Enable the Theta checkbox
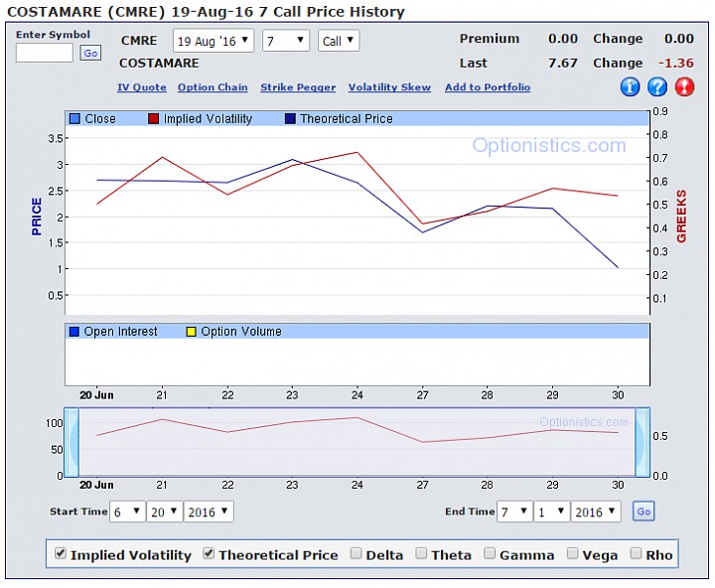 point(421,553)
